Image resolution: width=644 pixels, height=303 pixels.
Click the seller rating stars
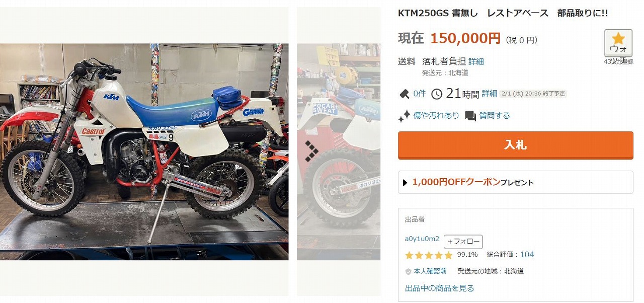coord(429,255)
